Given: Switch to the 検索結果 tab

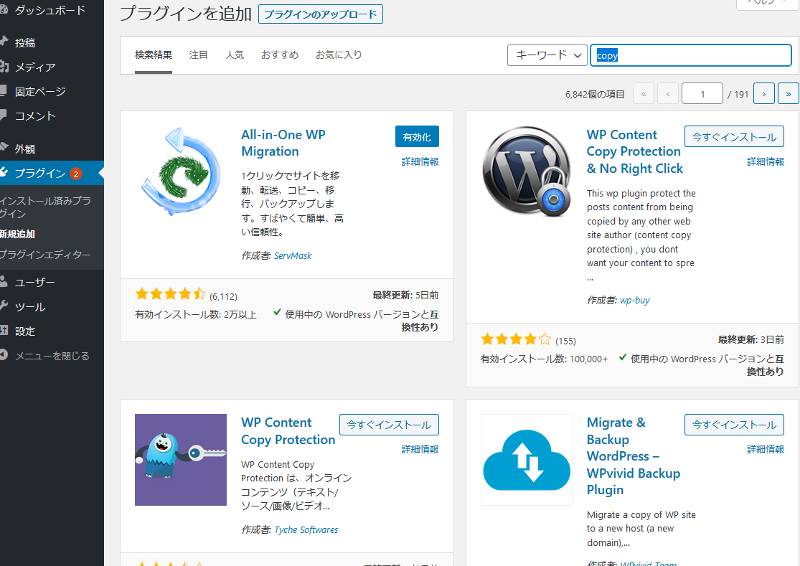Looking at the screenshot, I should point(154,55).
